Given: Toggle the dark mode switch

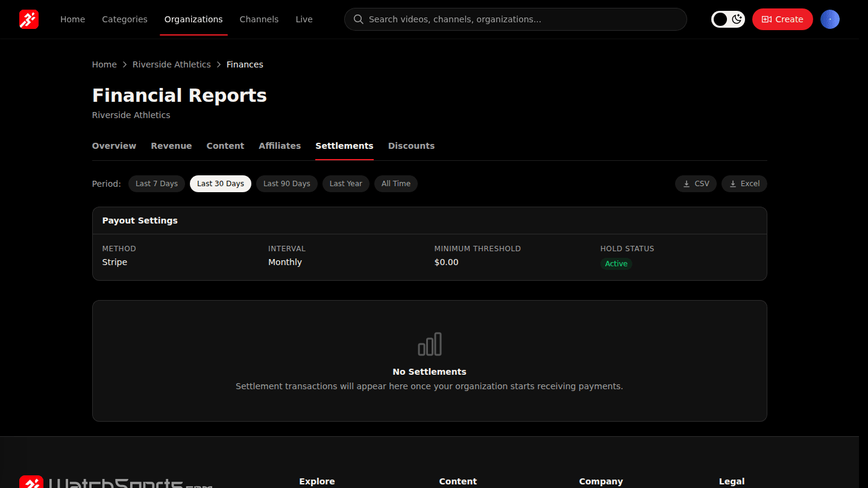Looking at the screenshot, I should coord(728,19).
